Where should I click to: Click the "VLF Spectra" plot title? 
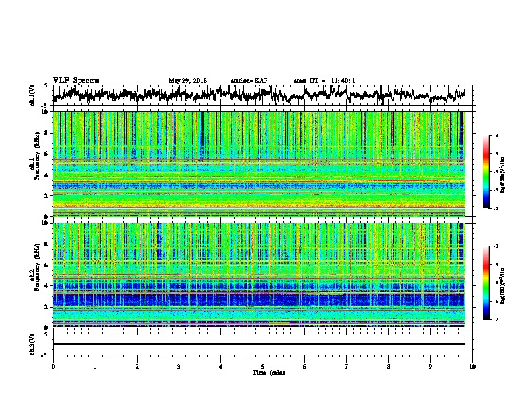point(76,80)
